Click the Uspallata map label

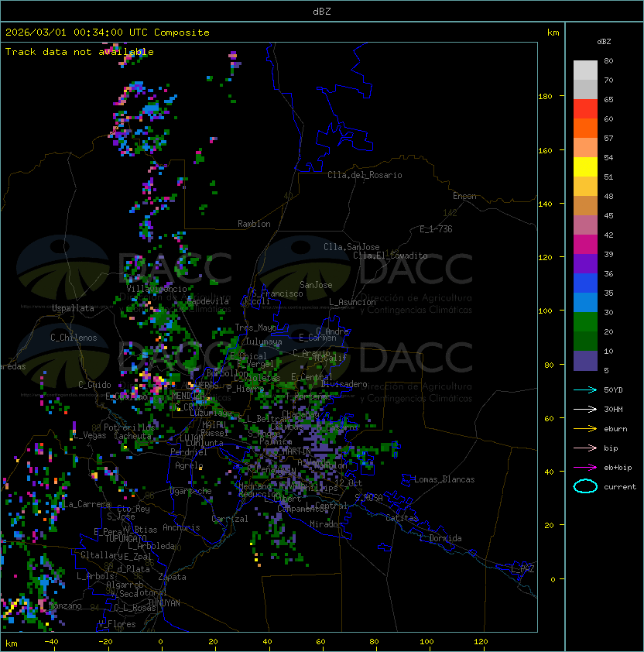tap(73, 308)
